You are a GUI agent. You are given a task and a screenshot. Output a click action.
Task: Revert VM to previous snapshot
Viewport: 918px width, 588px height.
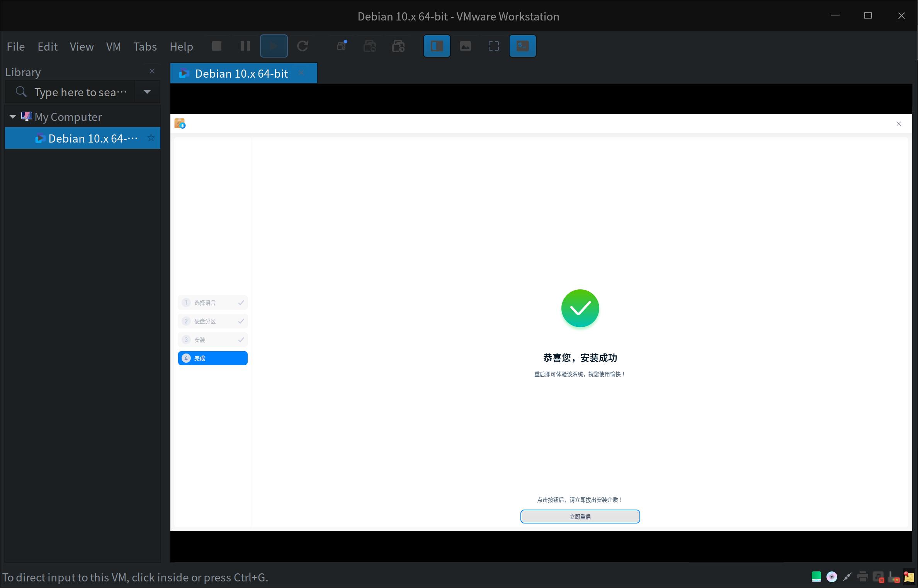point(369,46)
